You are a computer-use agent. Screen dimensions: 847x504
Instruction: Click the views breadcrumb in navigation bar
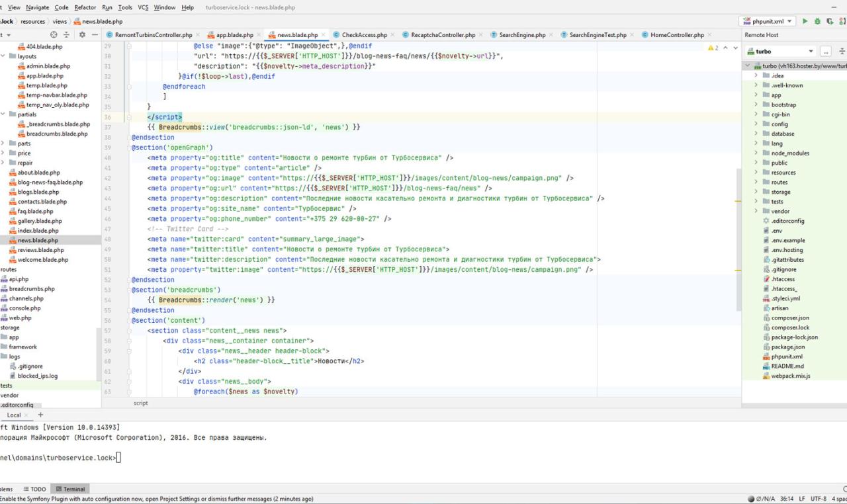pos(60,21)
